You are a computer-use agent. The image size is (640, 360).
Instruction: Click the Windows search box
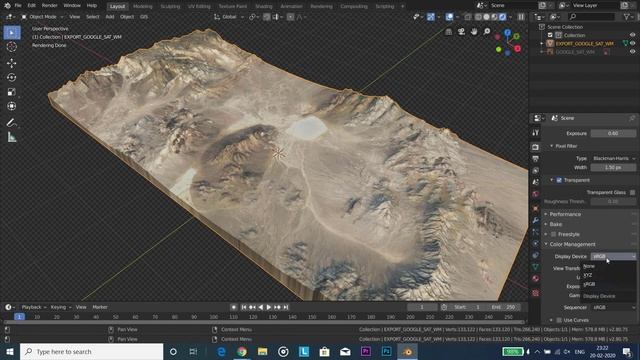click(x=91, y=352)
